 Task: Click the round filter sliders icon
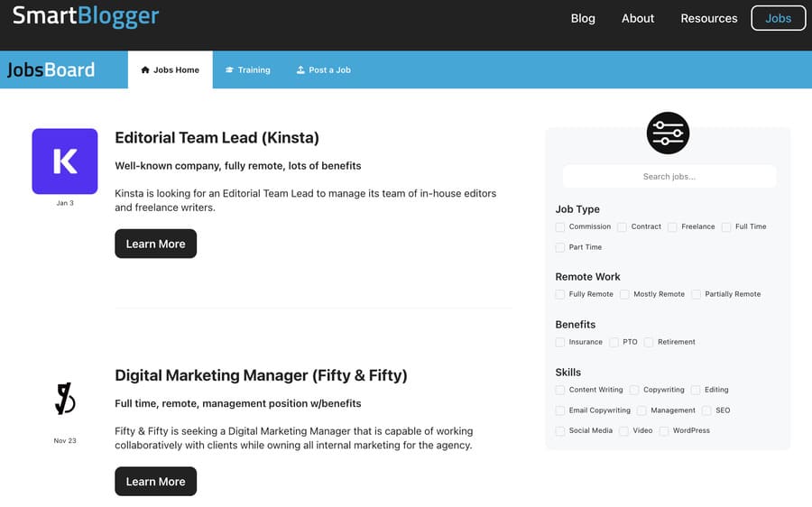click(668, 134)
